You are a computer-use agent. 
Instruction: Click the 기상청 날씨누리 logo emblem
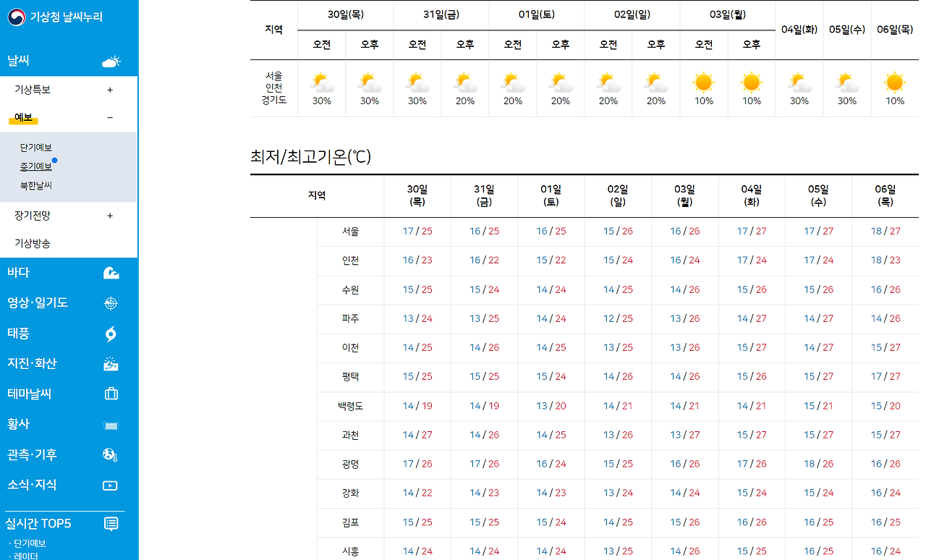17,17
